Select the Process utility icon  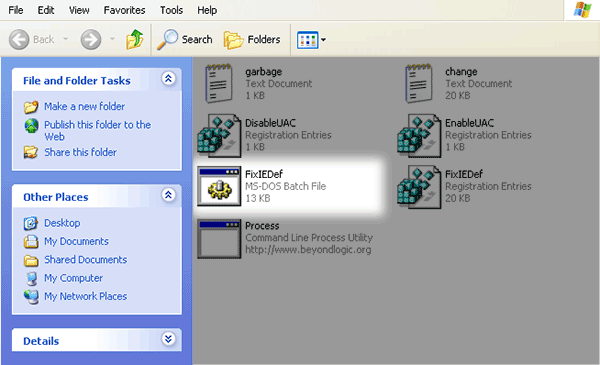(x=219, y=239)
